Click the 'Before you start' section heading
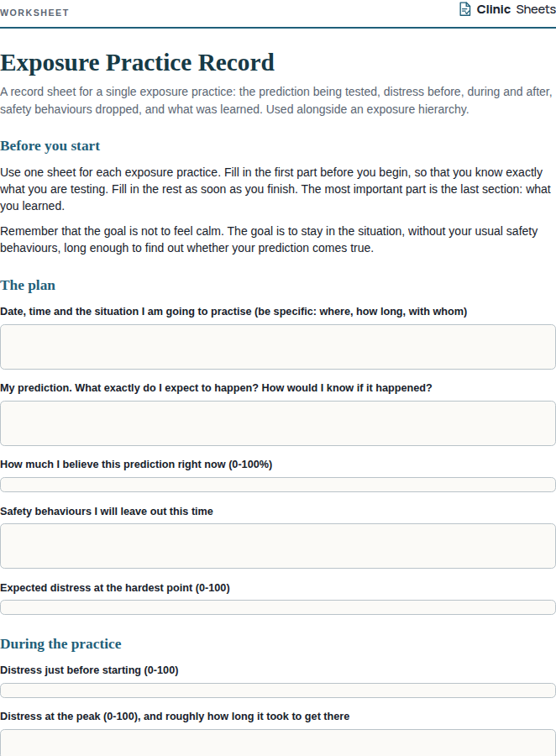Screen dimensions: 556x756 50,145
